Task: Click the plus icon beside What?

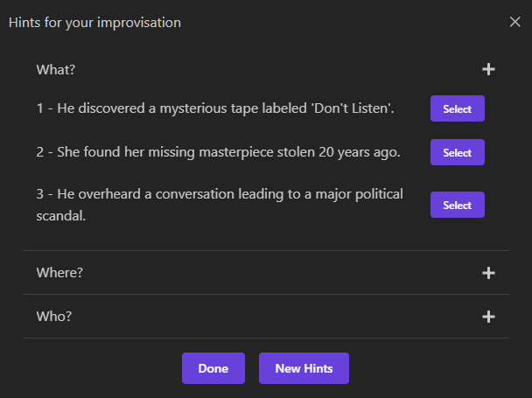Action: pos(488,70)
